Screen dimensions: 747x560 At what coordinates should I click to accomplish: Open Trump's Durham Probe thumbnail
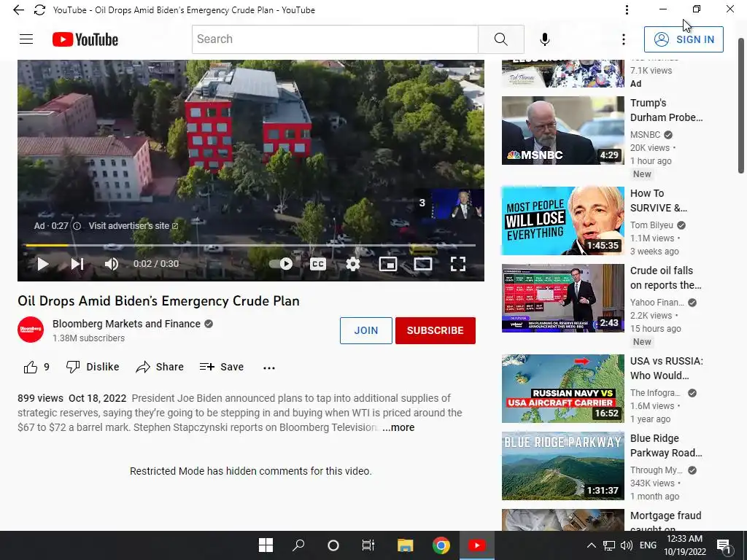click(562, 131)
